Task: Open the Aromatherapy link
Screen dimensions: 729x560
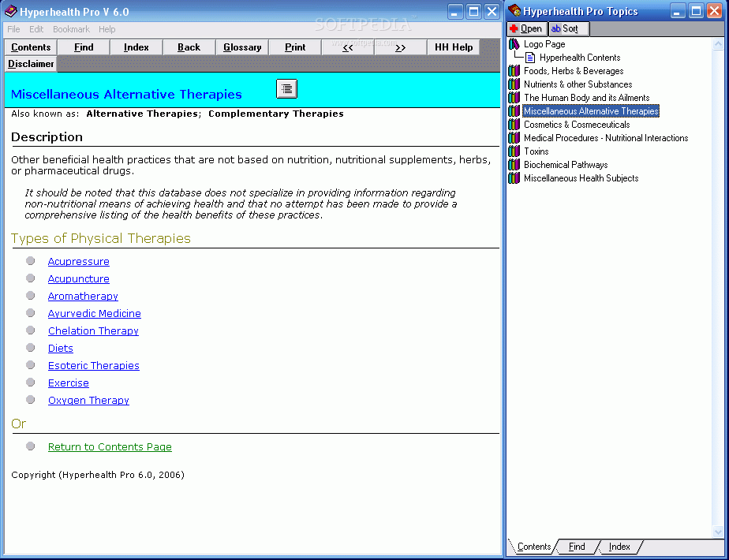Action: (83, 296)
